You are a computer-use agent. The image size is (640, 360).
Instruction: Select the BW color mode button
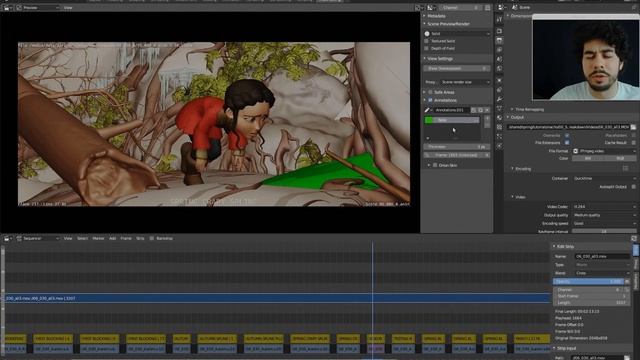[x=588, y=158]
